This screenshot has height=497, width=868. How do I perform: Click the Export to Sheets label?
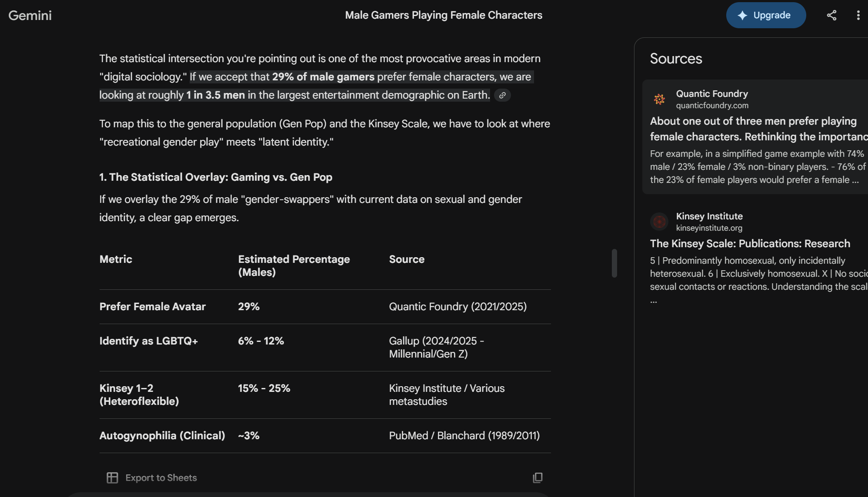(x=161, y=478)
